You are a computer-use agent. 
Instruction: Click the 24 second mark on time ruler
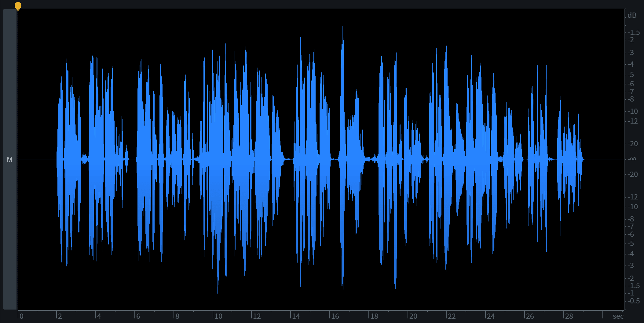point(491,316)
